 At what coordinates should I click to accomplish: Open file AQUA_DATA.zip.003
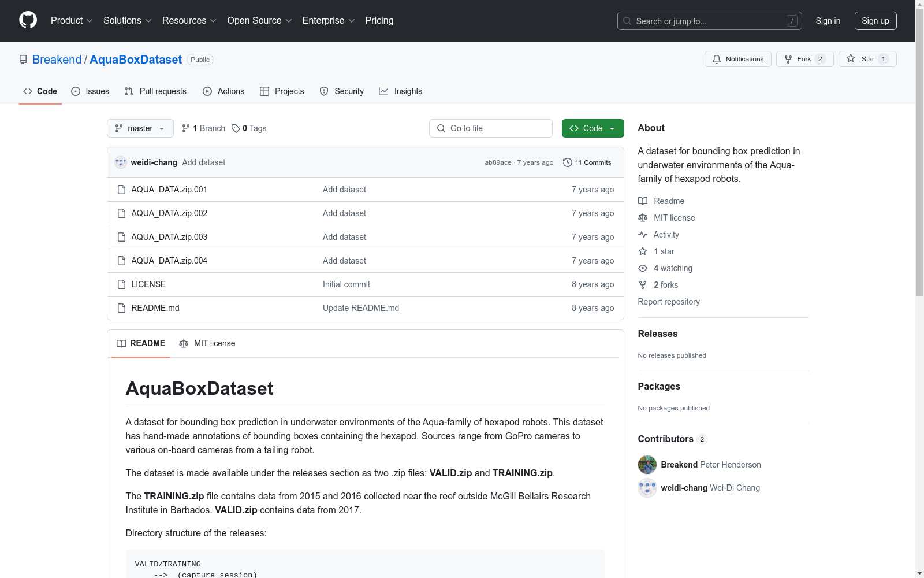click(x=169, y=237)
